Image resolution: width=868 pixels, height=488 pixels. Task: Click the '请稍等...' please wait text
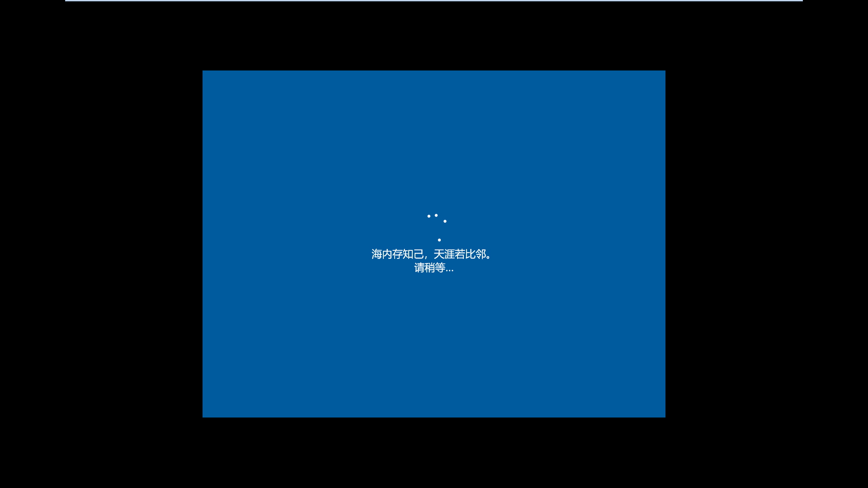[434, 268]
